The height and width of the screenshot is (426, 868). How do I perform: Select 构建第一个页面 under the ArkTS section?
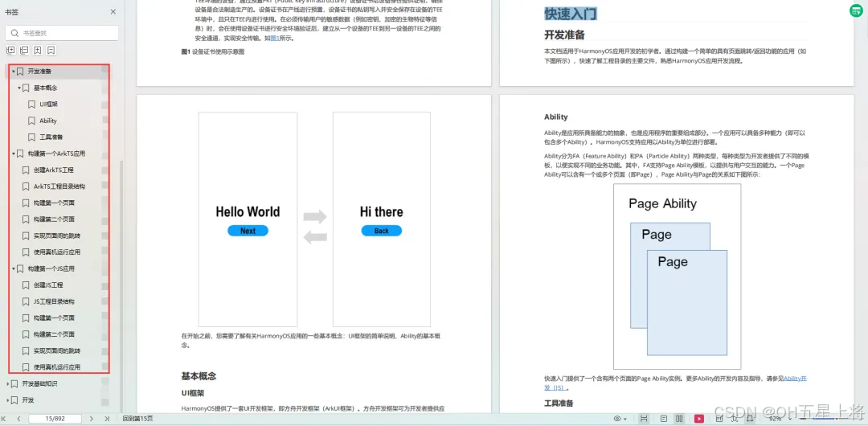coord(54,203)
